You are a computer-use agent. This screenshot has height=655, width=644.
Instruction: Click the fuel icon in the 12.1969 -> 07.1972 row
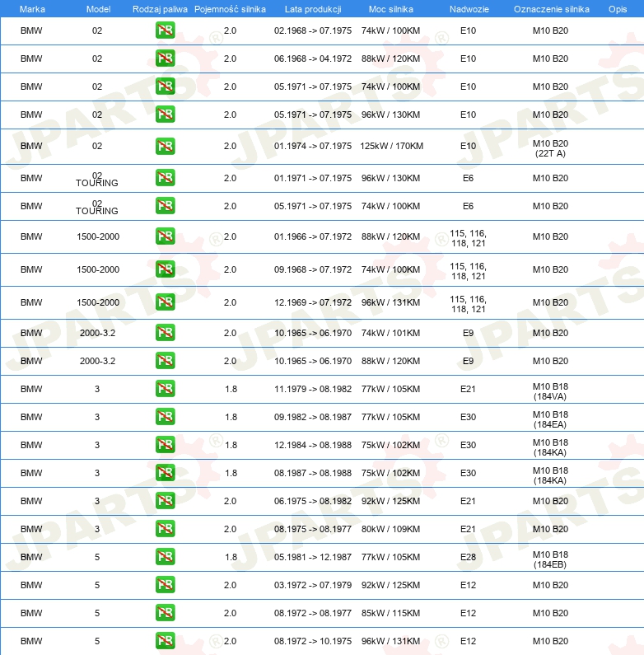[x=165, y=302]
